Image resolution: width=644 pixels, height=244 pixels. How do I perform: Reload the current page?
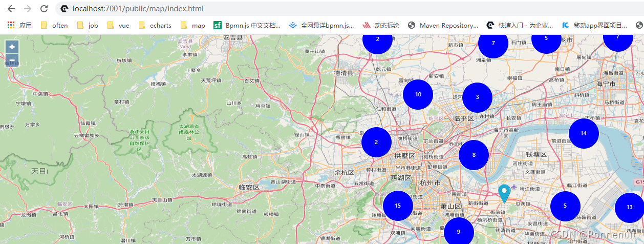(x=44, y=9)
